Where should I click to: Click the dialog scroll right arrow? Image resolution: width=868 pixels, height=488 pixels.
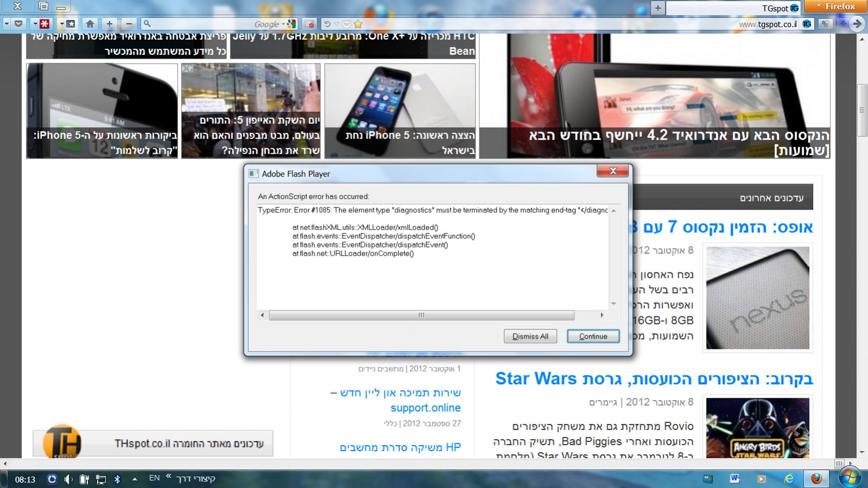tap(601, 315)
